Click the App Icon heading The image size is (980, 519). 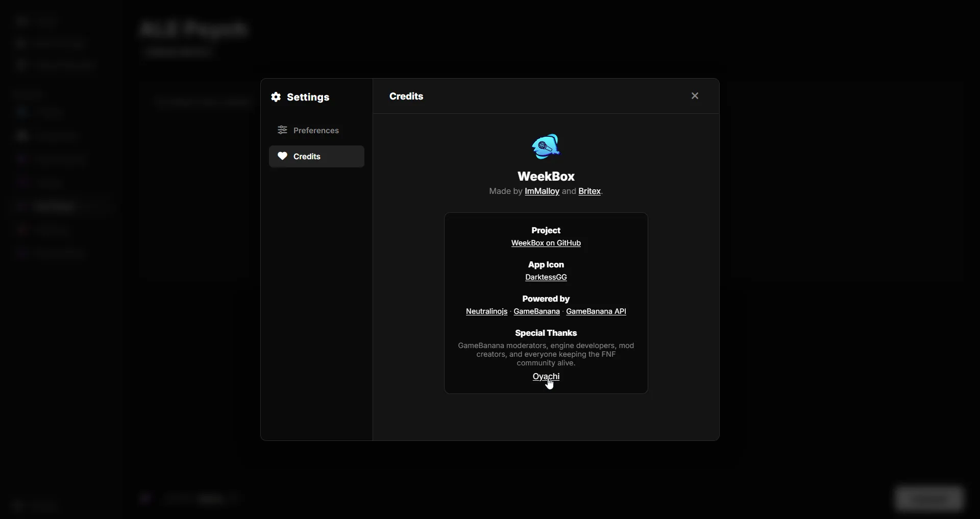(x=546, y=265)
